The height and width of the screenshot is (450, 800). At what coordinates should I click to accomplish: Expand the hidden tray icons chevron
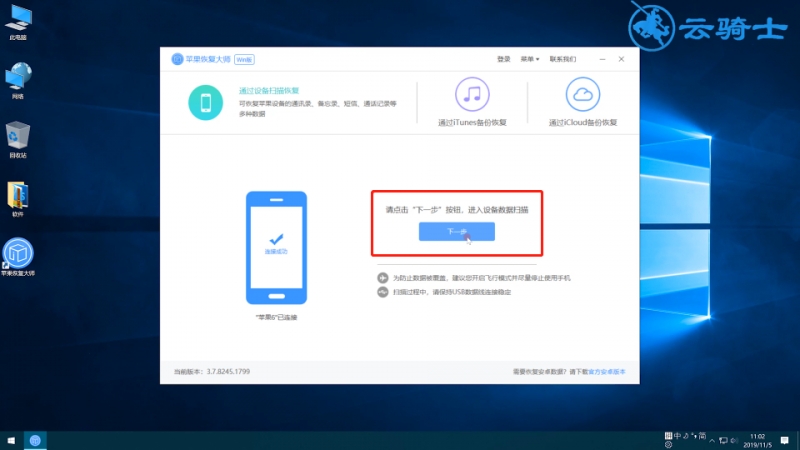pos(712,441)
